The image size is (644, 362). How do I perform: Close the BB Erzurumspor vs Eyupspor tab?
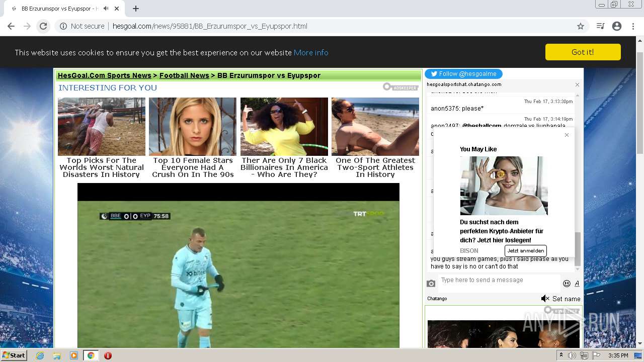[117, 9]
